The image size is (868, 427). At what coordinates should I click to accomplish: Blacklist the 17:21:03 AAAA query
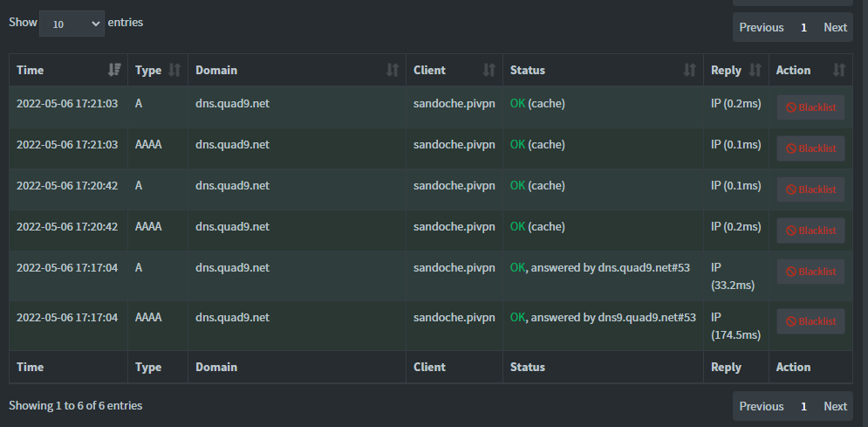click(x=810, y=148)
